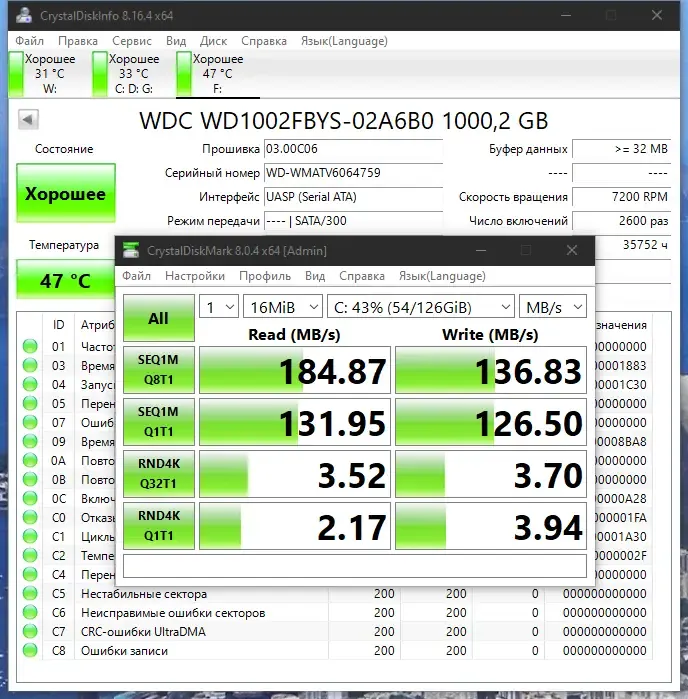Run the SEQ1M Q1T1 test
The height and width of the screenshot is (699, 688).
tap(159, 422)
